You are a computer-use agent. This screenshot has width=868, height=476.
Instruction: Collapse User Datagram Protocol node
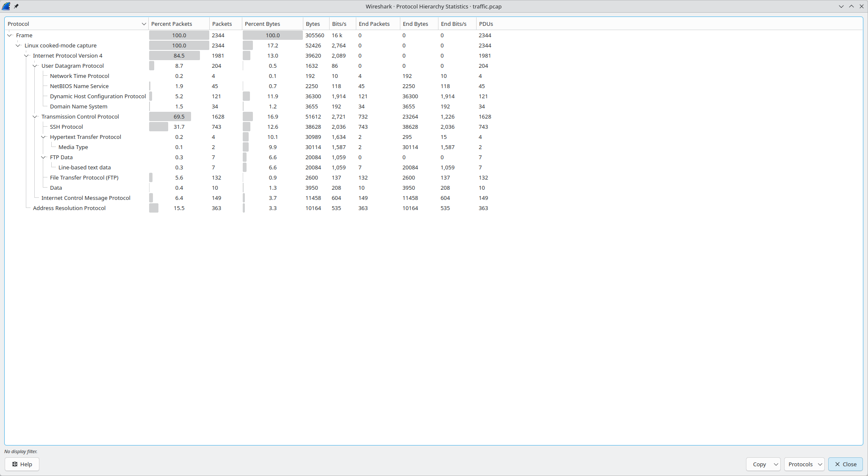coord(35,66)
